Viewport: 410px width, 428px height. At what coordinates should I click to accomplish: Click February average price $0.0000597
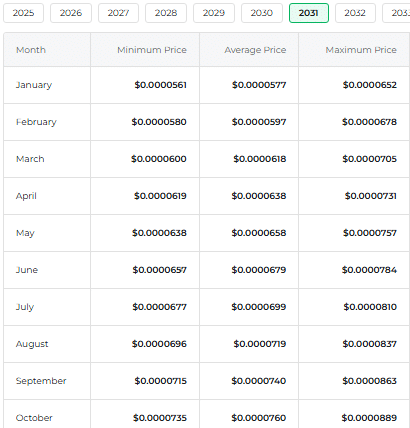(259, 122)
